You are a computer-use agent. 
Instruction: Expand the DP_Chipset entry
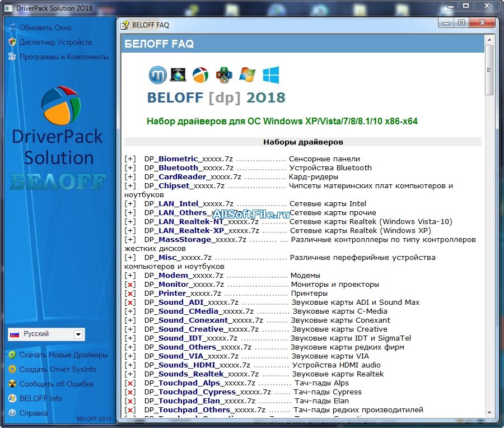[x=130, y=186]
